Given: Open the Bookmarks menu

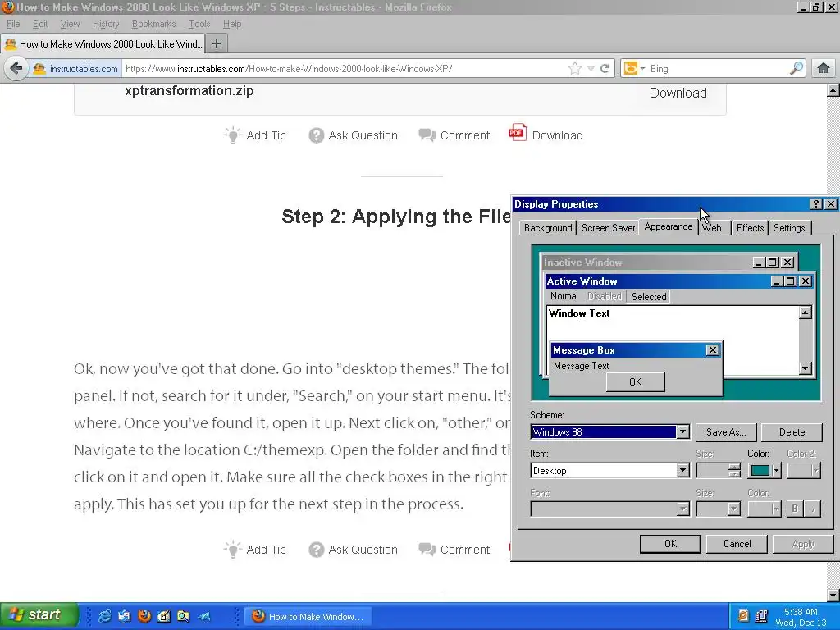Looking at the screenshot, I should pyautogui.click(x=153, y=24).
